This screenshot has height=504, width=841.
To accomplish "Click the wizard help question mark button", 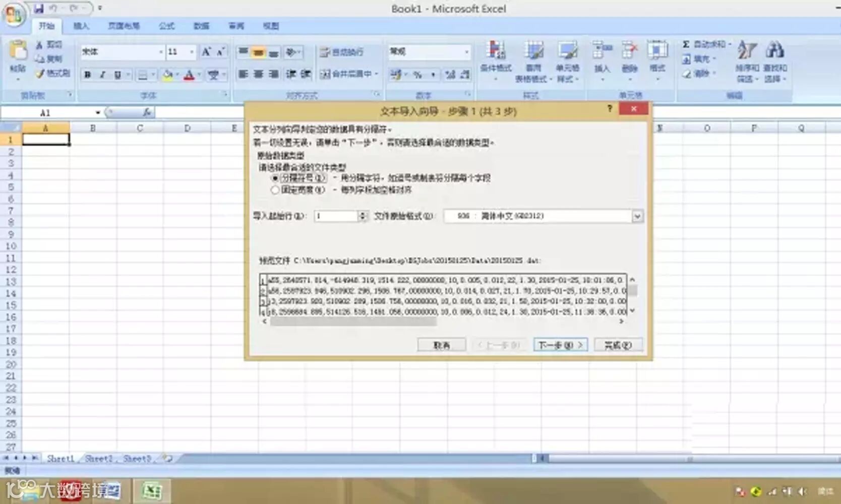I will [610, 108].
